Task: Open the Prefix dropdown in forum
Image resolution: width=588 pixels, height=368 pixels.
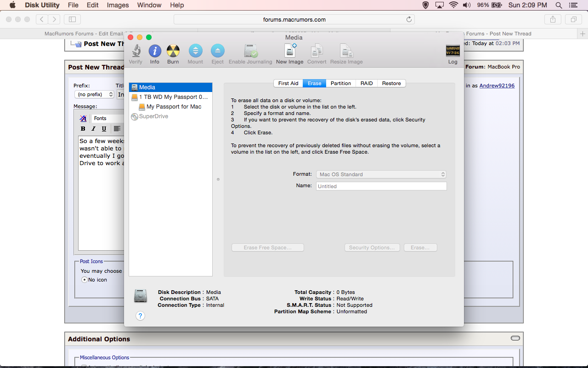Action: pos(94,94)
